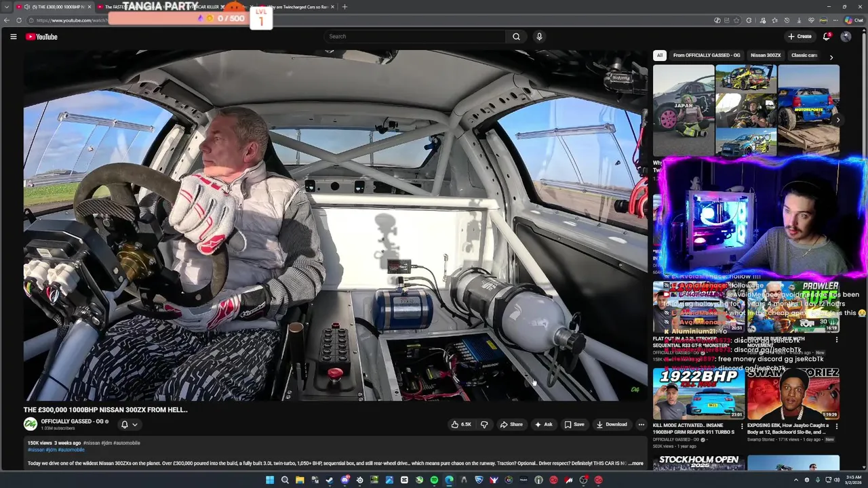Open browser downloads
The image size is (868, 488).
(x=799, y=20)
